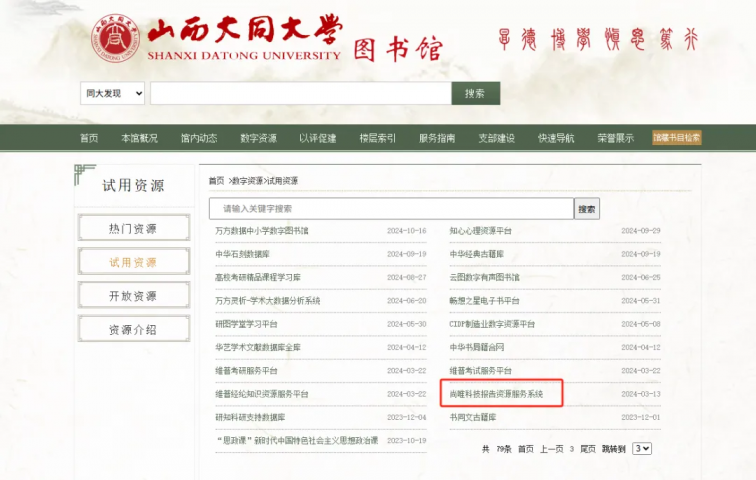Open the 同大发现 search scope dropdown
This screenshot has width=756, height=480.
[x=113, y=93]
